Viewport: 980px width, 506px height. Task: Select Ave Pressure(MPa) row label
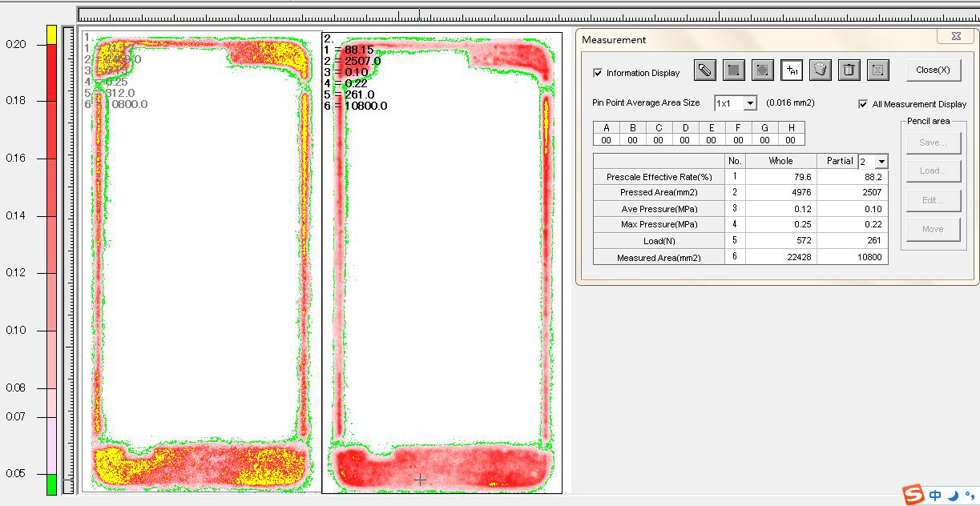pyautogui.click(x=659, y=209)
